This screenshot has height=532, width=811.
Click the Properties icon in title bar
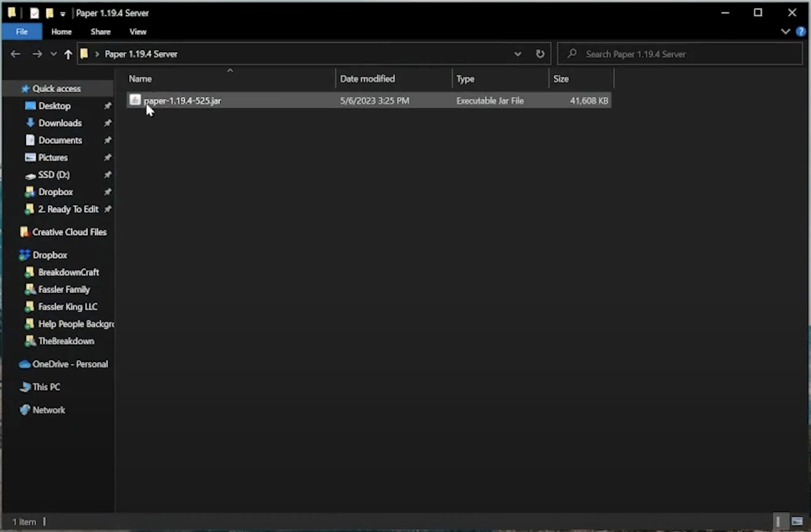(35, 13)
